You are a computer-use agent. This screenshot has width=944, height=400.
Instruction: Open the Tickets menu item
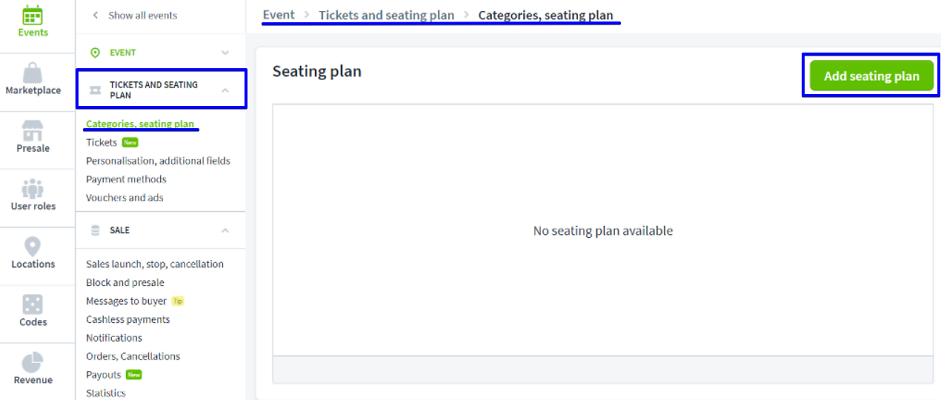click(x=101, y=143)
